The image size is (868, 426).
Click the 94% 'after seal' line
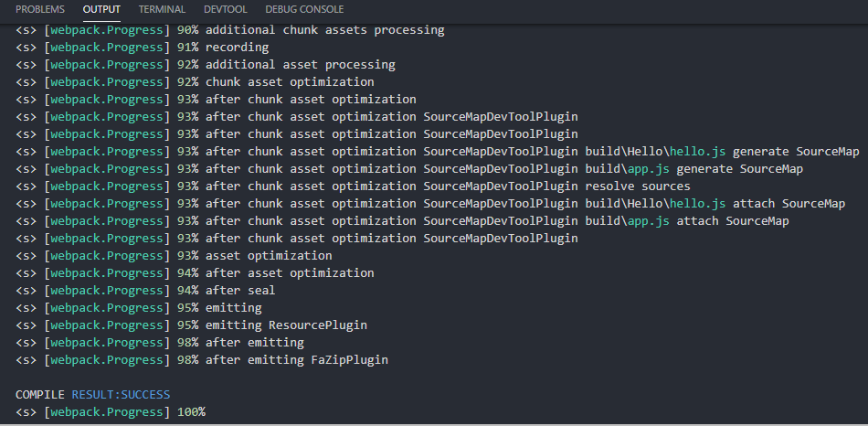[x=145, y=291]
